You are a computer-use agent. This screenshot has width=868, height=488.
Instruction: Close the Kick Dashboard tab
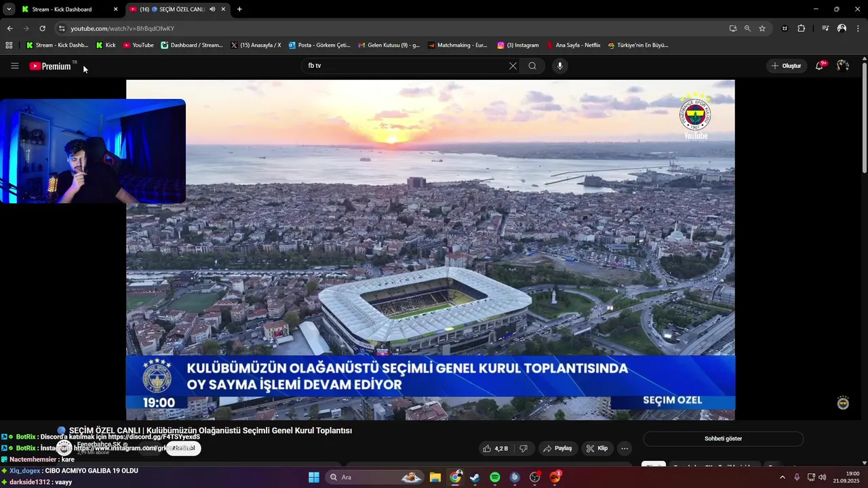pos(115,9)
